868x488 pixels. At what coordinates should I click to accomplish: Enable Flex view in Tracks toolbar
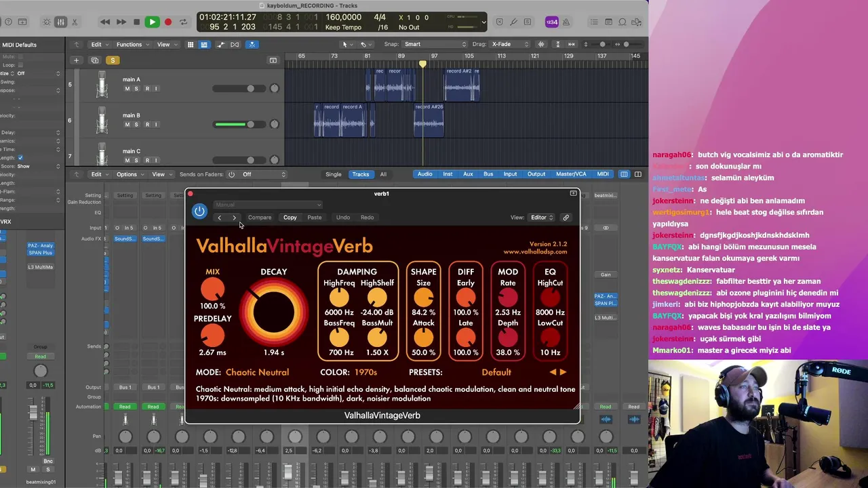(235, 45)
